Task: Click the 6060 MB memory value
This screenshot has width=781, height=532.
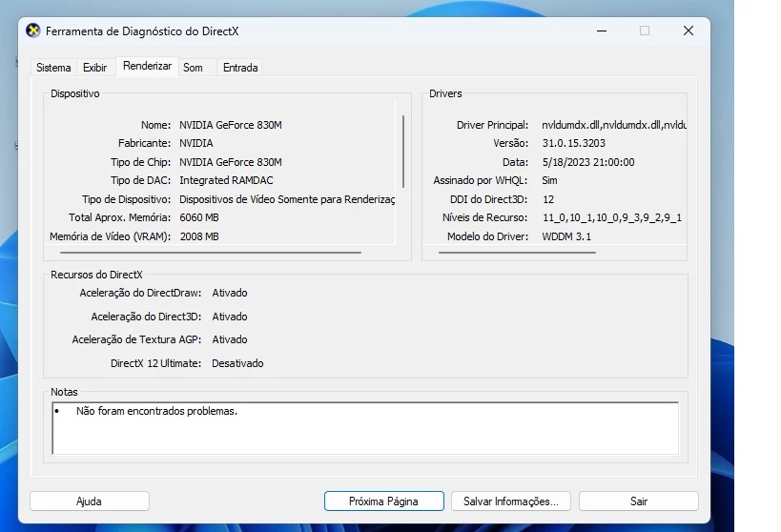Action: (x=199, y=217)
